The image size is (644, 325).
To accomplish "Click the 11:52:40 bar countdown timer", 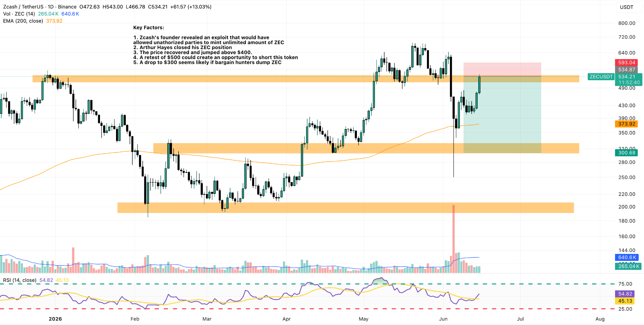I will point(629,83).
